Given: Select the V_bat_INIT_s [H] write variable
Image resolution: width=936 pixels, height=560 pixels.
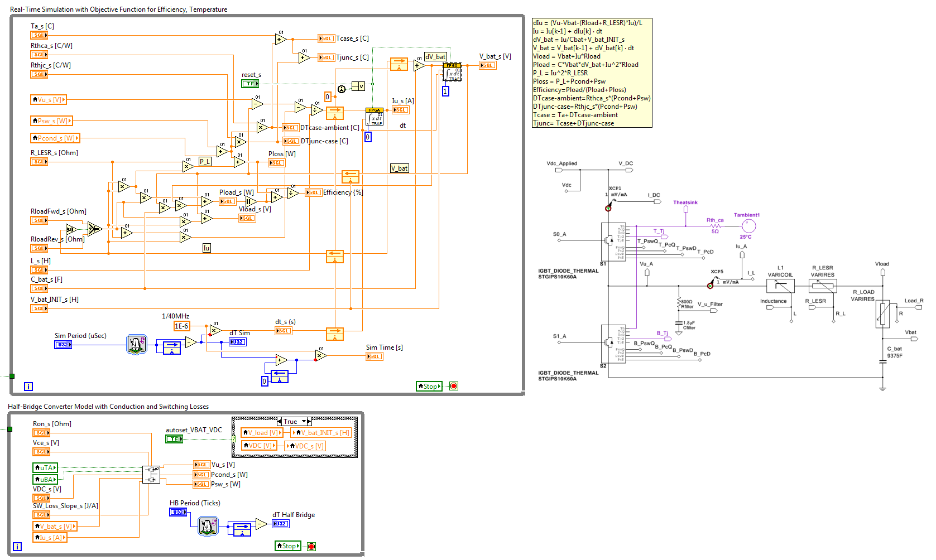Looking at the screenshot, I should (321, 433).
